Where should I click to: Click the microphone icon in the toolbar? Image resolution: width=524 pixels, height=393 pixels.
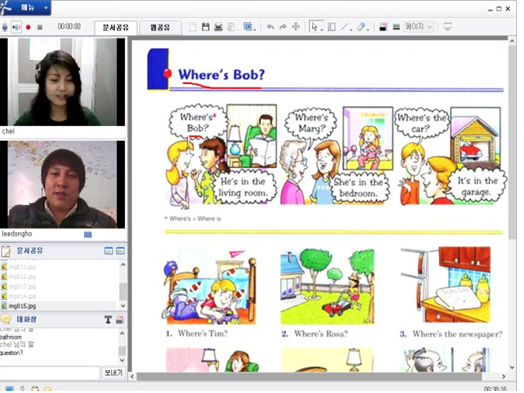point(5,27)
